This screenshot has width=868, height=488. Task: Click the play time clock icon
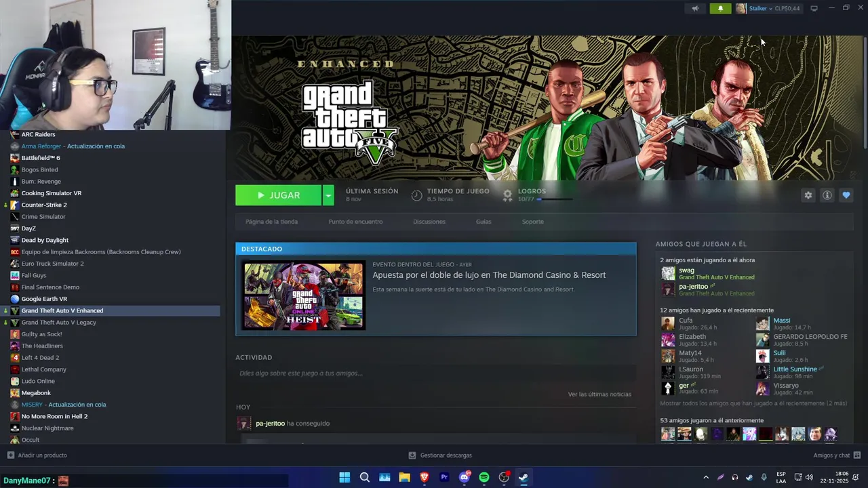(x=416, y=195)
